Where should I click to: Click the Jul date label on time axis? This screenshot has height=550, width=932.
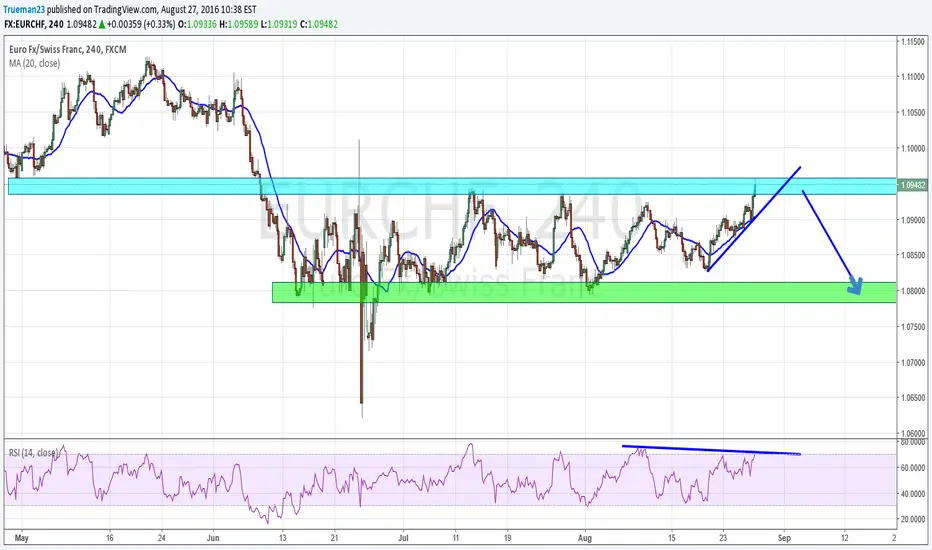(404, 538)
